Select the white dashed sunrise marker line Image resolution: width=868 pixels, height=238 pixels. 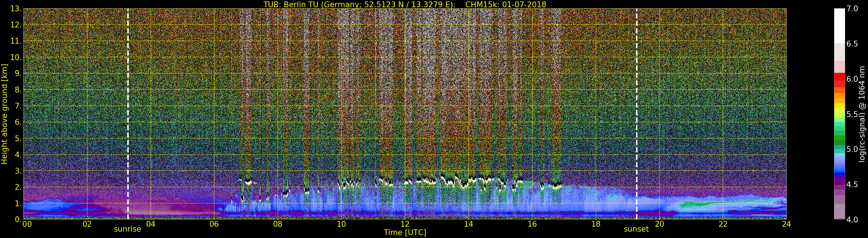click(128, 114)
